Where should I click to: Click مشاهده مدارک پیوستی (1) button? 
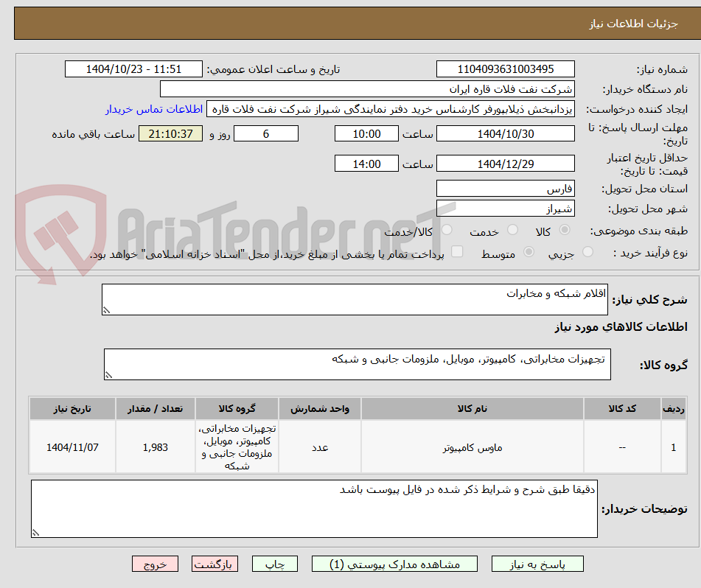pyautogui.click(x=394, y=564)
